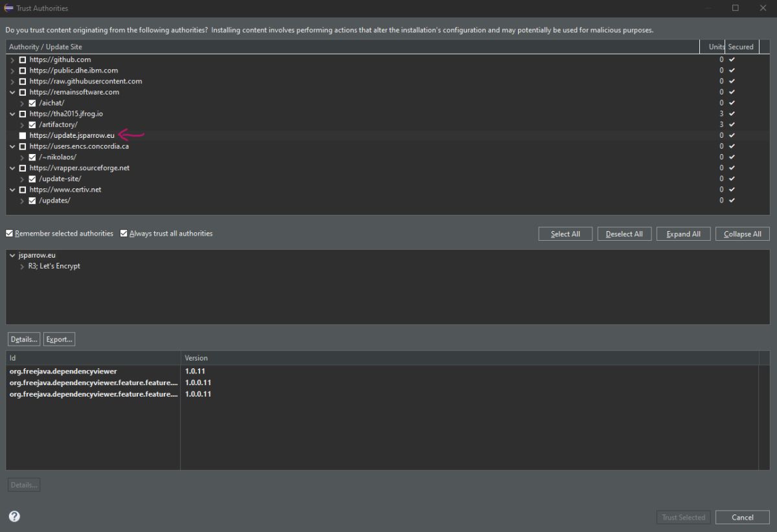Click the Collapse All button
This screenshot has height=532, width=777.
point(743,234)
